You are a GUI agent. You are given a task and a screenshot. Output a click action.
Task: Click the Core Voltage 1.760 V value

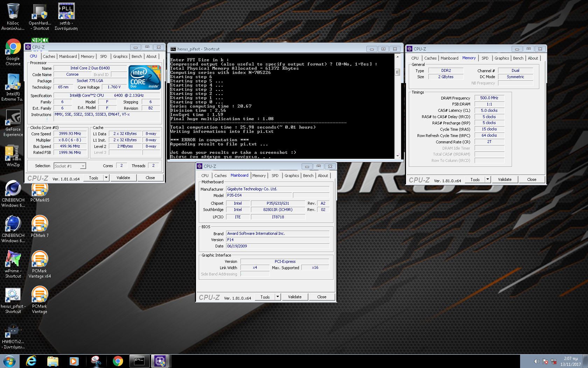click(114, 87)
